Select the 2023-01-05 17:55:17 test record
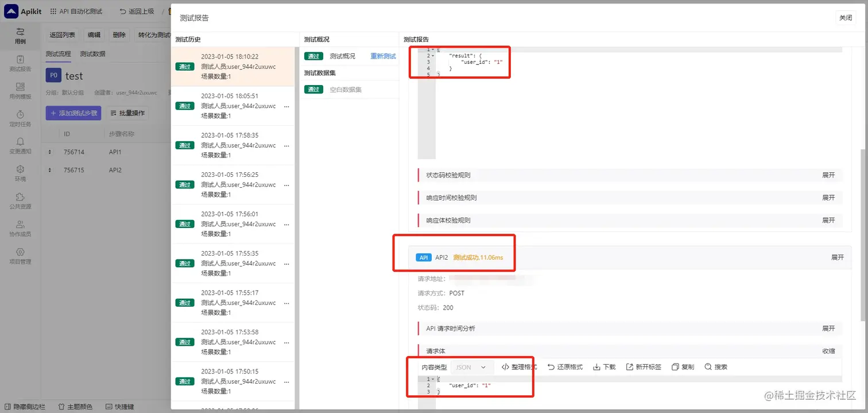This screenshot has height=413, width=868. click(232, 303)
